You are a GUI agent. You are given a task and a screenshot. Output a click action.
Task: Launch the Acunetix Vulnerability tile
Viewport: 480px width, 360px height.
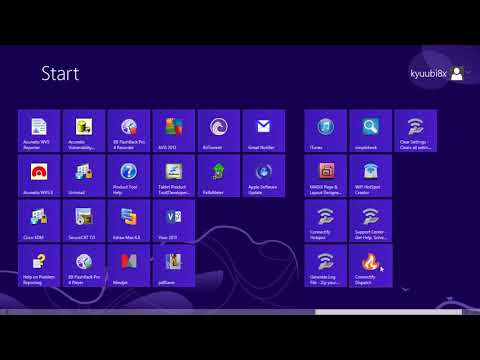(84, 131)
